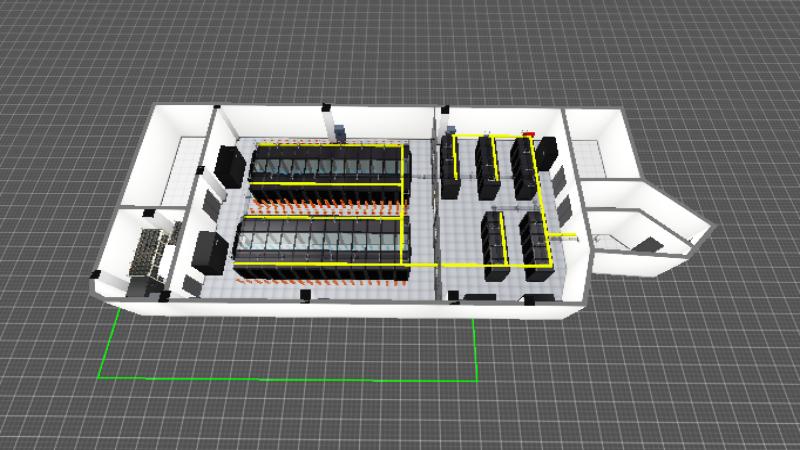
Task: Select the green rectangle outline on the ground
Action: pyautogui.click(x=290, y=378)
